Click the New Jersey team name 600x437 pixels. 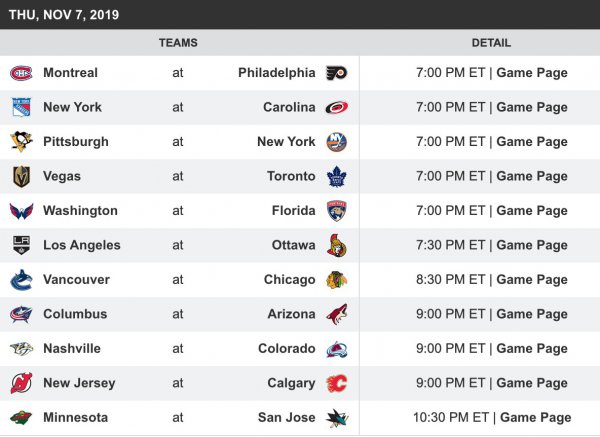click(x=79, y=383)
